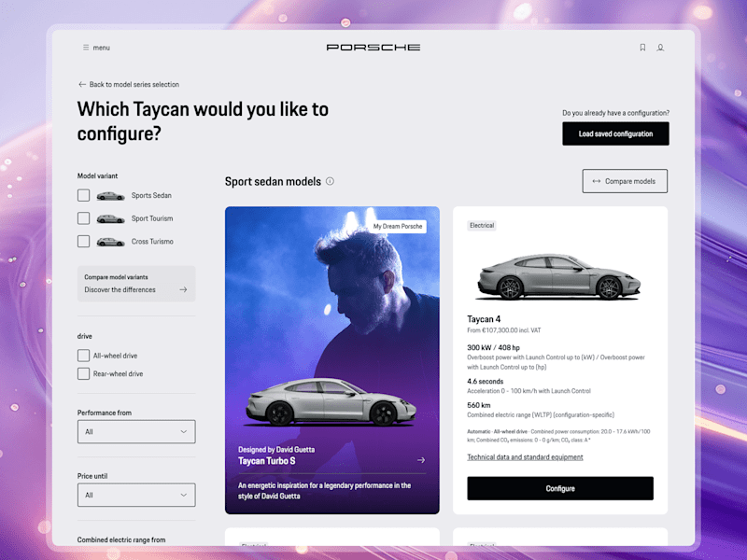
Task: Click the Taycan 4 car image
Action: coord(559,276)
